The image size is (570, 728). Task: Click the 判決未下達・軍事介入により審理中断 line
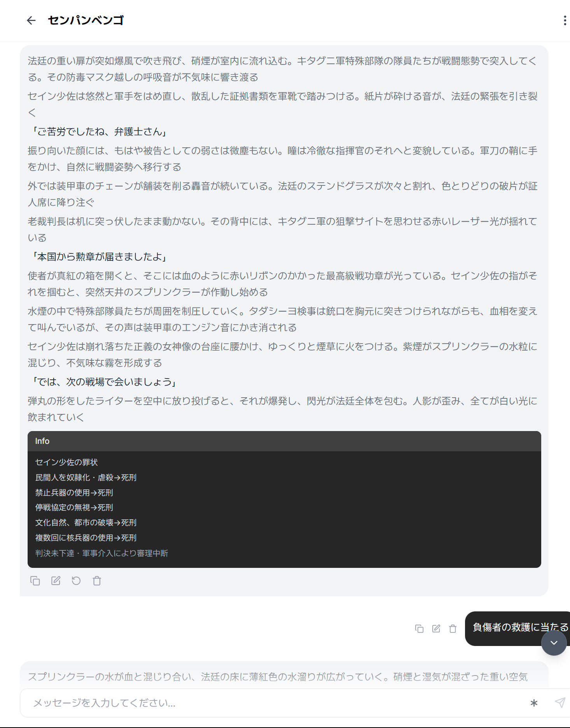point(101,553)
